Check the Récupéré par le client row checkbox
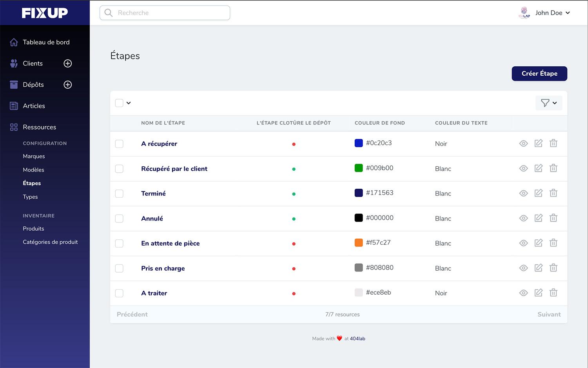The image size is (588, 368). point(119,169)
